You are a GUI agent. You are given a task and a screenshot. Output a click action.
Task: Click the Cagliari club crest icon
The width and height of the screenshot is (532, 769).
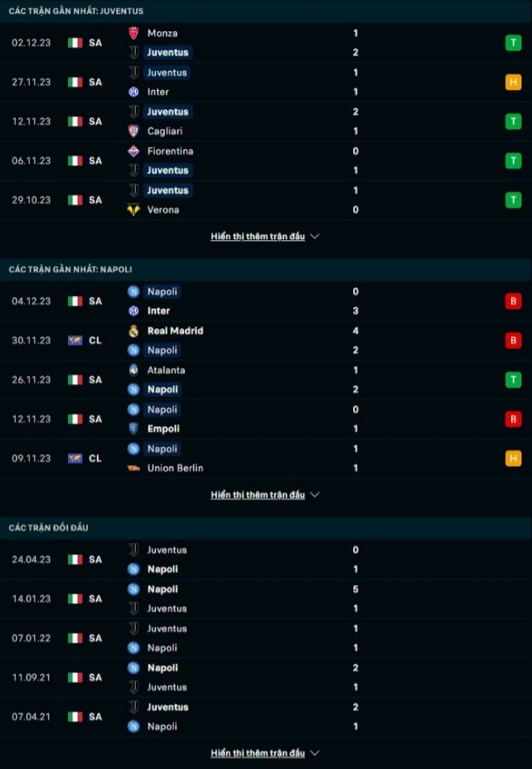coord(133,131)
